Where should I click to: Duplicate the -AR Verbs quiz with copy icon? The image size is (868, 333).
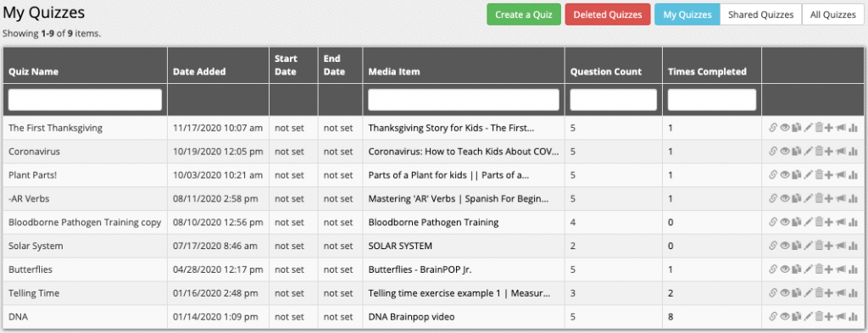click(x=797, y=198)
